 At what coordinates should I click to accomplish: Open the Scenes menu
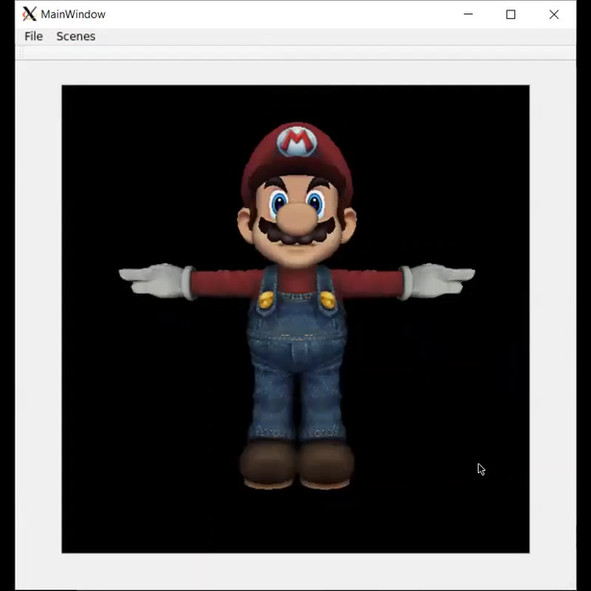tap(76, 36)
